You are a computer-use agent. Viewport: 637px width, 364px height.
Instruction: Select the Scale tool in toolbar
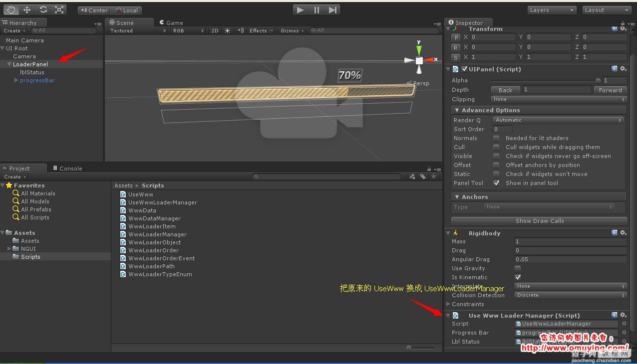(x=59, y=10)
